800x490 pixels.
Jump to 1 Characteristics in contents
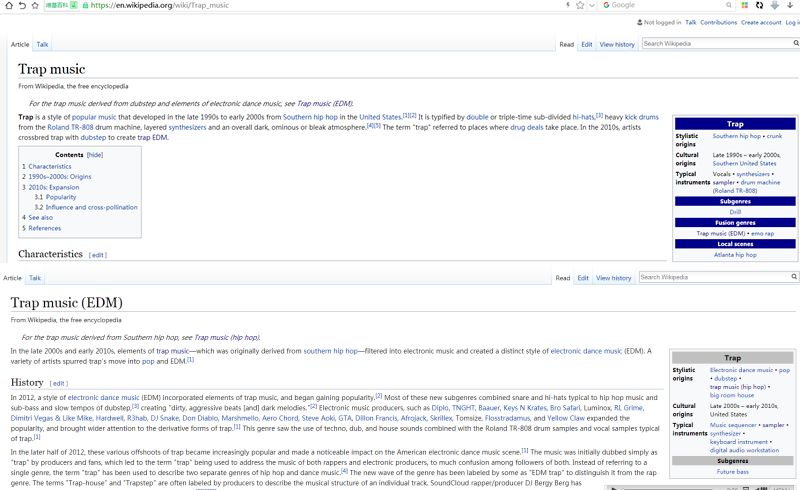[47, 166]
